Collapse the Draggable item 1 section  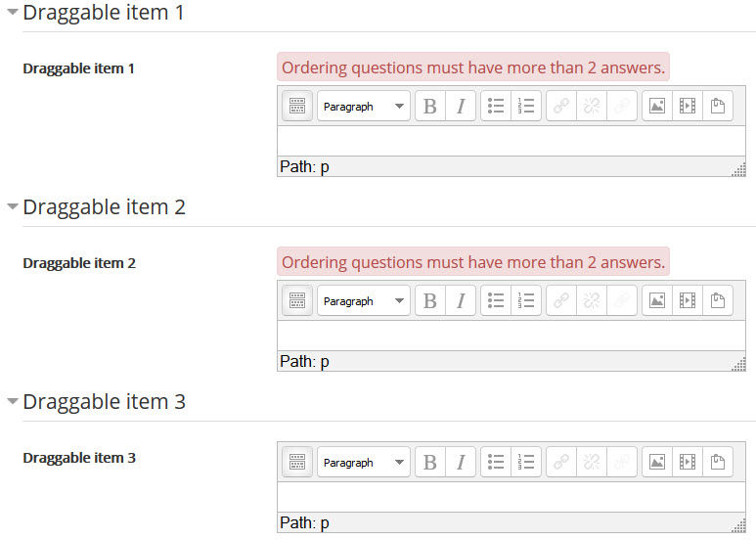pyautogui.click(x=13, y=12)
